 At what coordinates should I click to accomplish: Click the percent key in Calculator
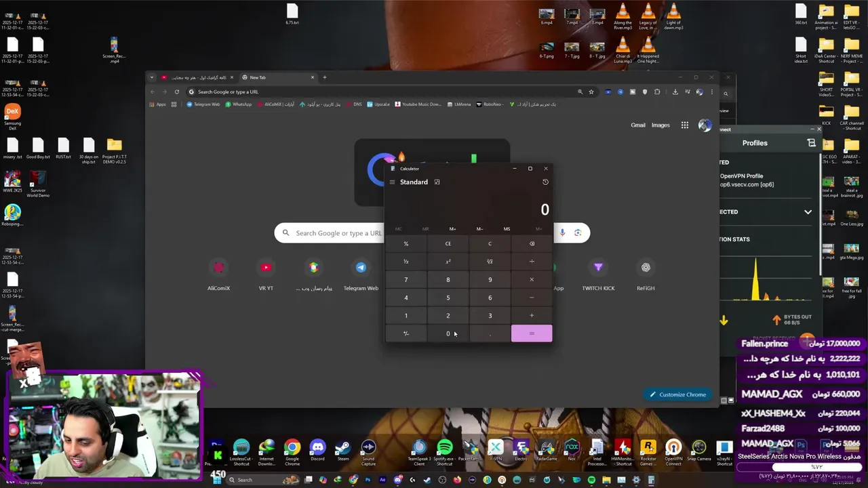point(406,243)
